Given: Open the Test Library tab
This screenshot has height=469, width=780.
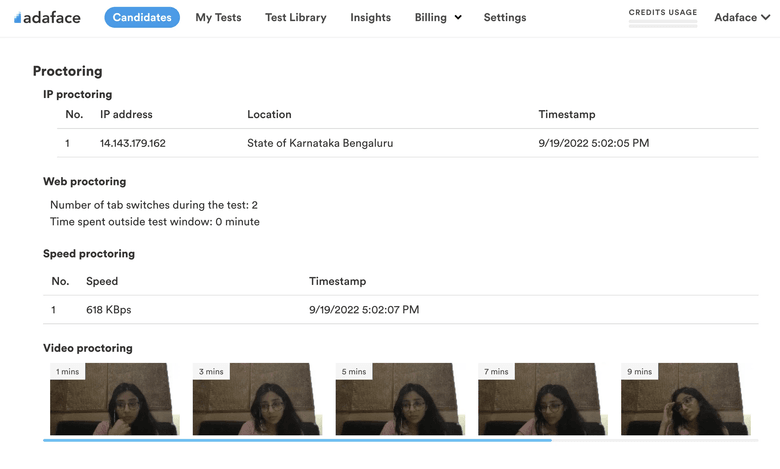Looking at the screenshot, I should 295,17.
